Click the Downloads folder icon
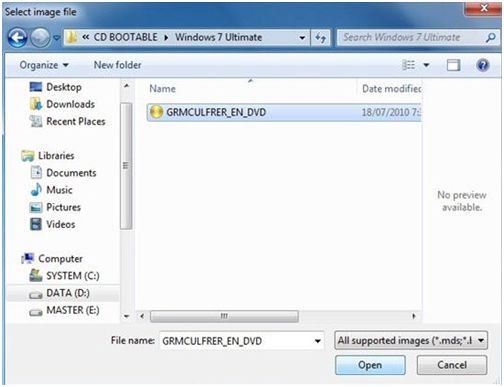 point(36,104)
